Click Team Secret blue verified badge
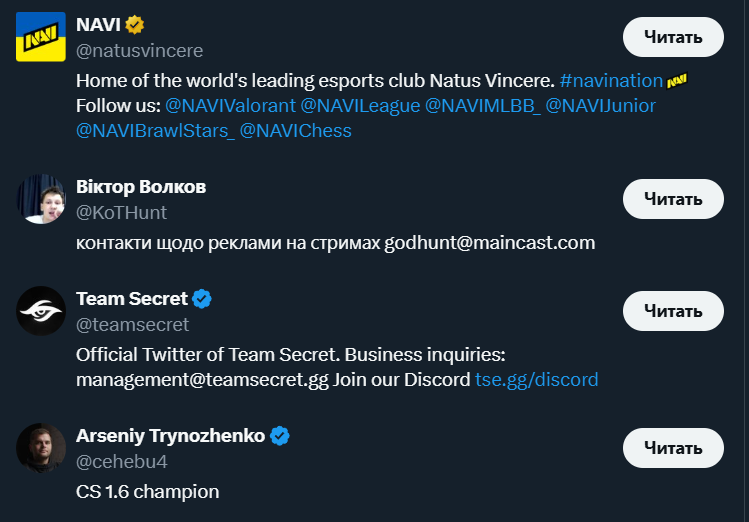This screenshot has height=522, width=749. click(x=202, y=299)
